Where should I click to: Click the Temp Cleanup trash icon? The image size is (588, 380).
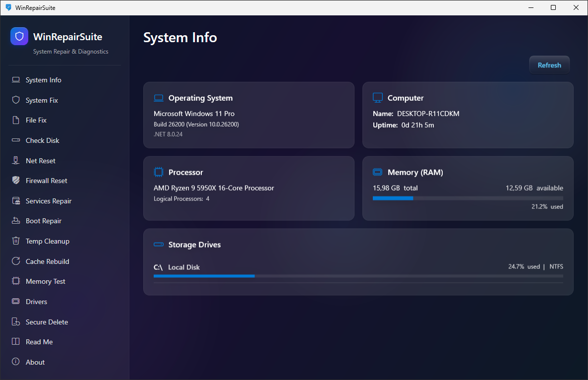pos(16,241)
